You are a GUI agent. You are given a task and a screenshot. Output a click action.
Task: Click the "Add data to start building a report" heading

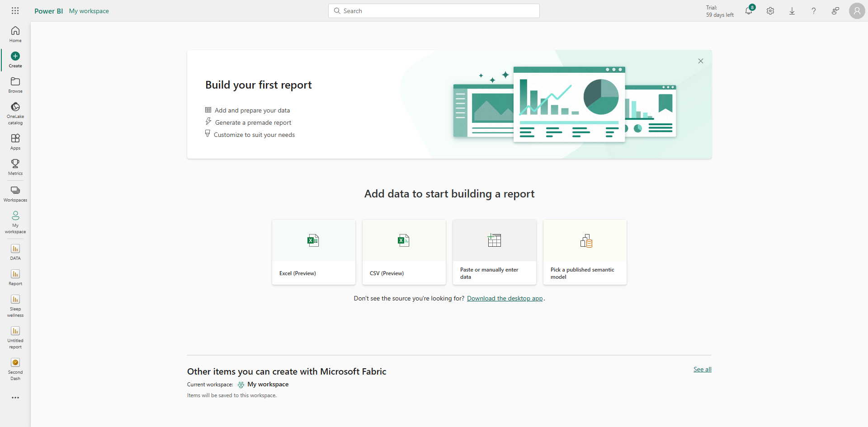[x=449, y=194]
